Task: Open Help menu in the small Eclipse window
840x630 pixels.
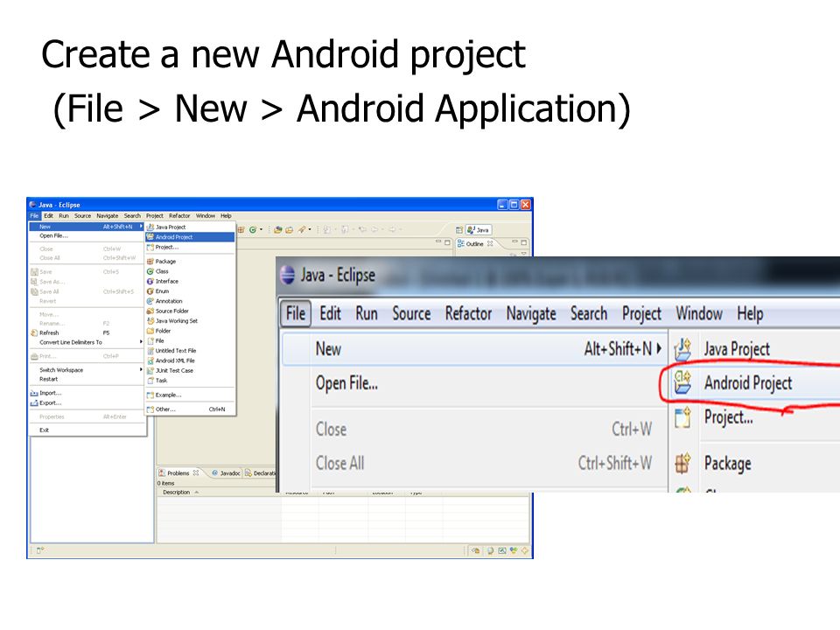Action: tap(226, 216)
